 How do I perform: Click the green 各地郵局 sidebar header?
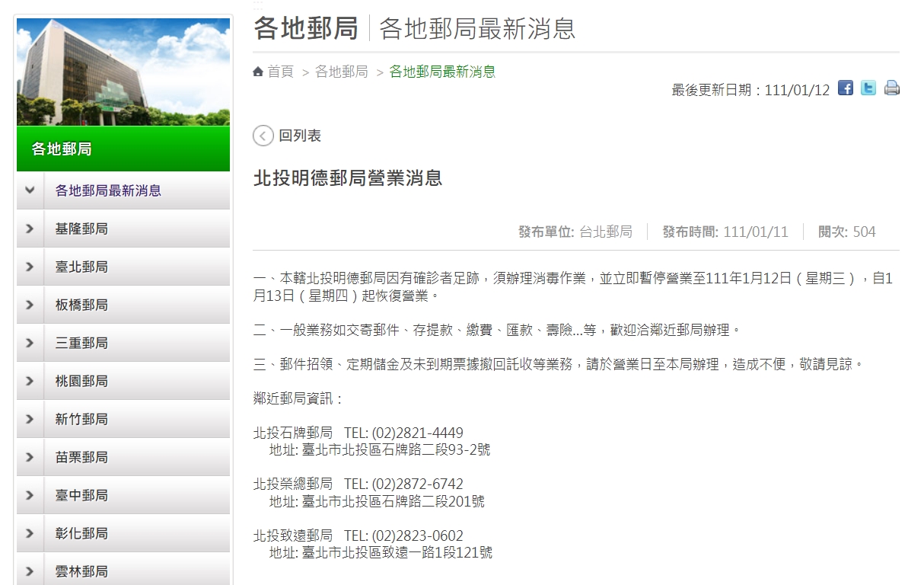click(123, 149)
